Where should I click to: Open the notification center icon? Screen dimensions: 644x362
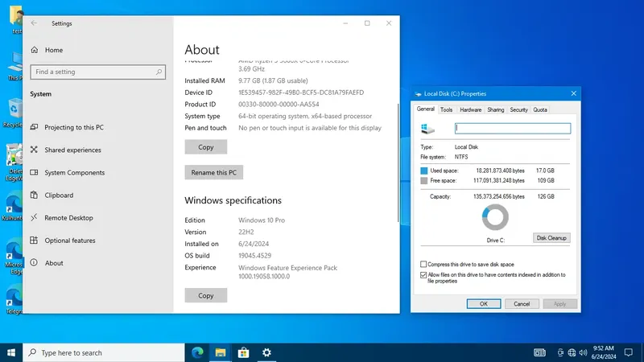(x=629, y=352)
